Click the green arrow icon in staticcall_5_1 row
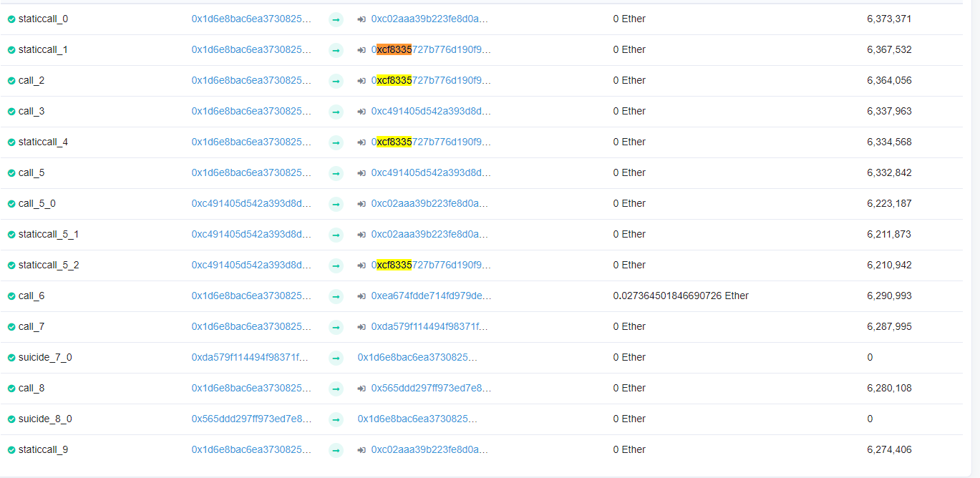The image size is (980, 478). tap(336, 235)
